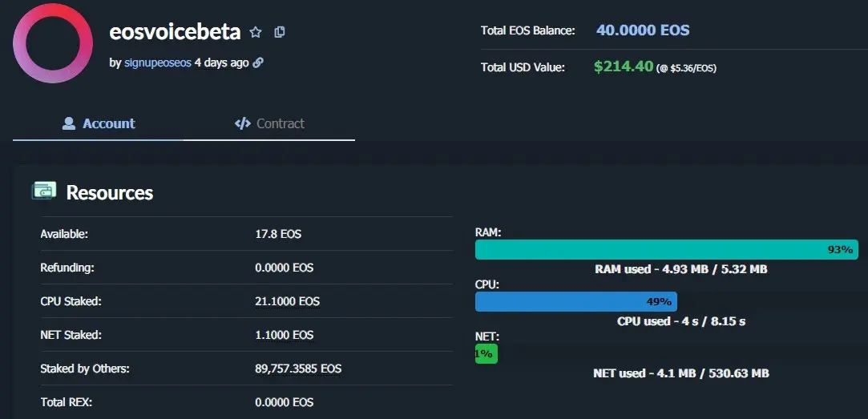Select the 40.0000 EOS total balance
This screenshot has width=868, height=419.
pos(643,30)
